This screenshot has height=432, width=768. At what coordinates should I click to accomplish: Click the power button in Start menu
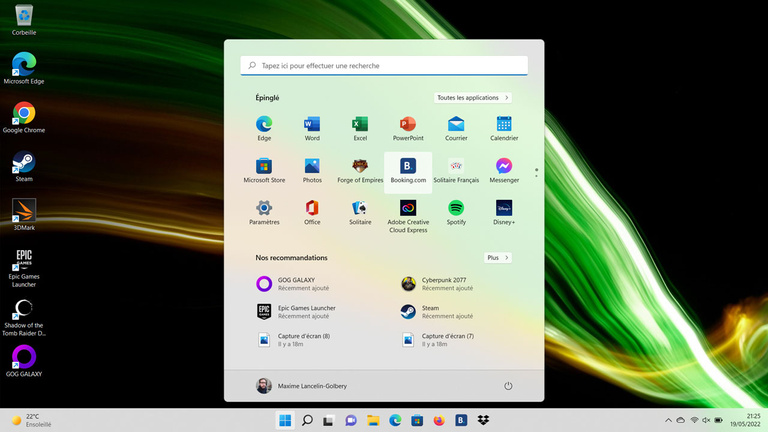point(508,386)
